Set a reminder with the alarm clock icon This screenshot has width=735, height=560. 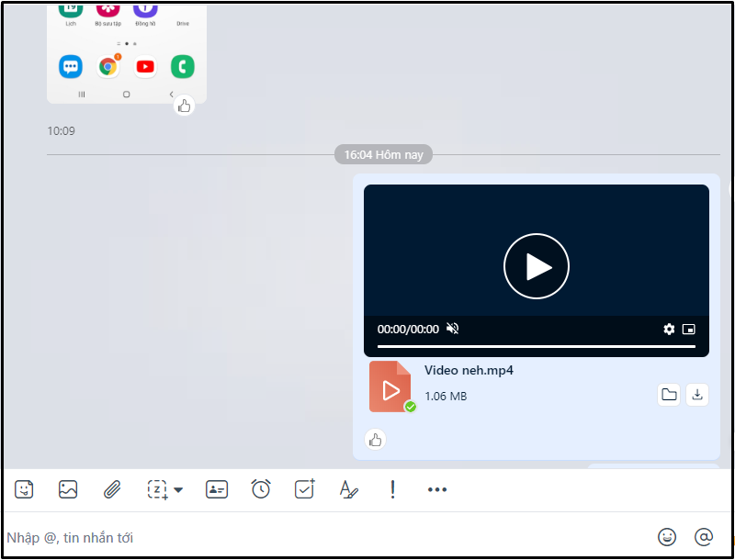click(x=261, y=489)
